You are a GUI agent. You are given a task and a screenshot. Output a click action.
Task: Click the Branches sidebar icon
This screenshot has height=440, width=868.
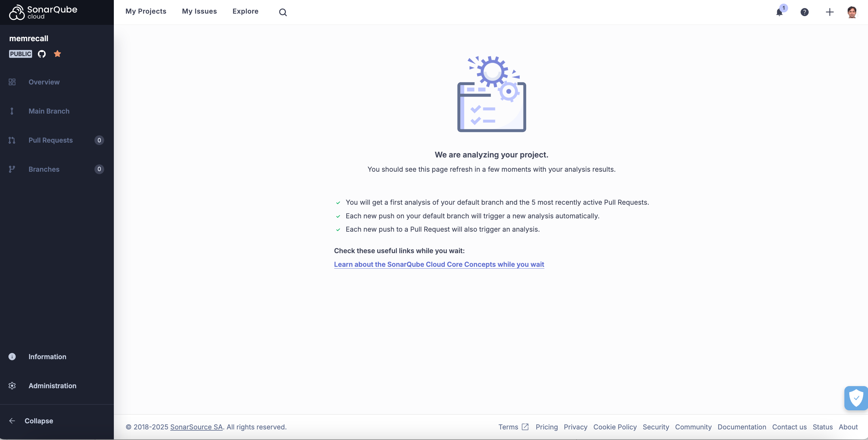point(12,169)
